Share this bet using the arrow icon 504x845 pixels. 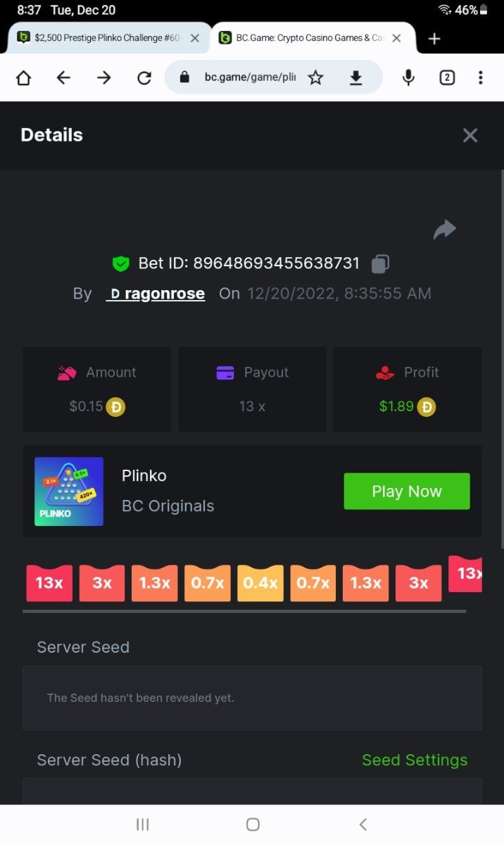[x=444, y=230]
